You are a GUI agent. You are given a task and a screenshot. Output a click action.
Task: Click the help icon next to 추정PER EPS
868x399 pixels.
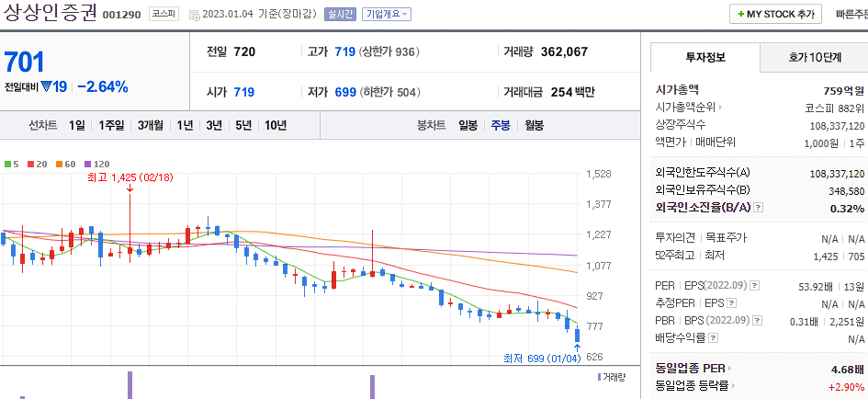[732, 303]
